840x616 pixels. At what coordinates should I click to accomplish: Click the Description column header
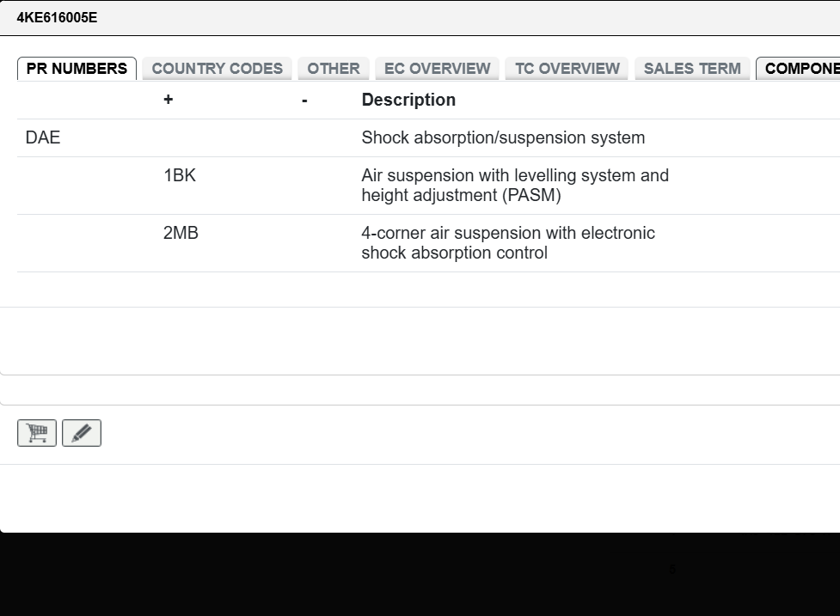pos(408,100)
